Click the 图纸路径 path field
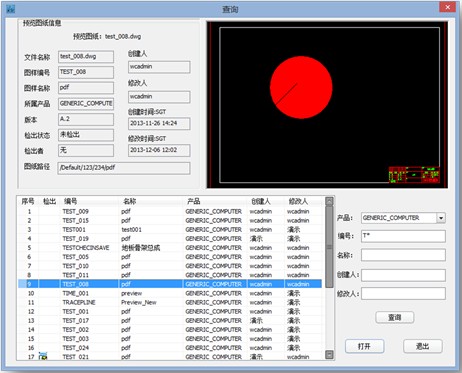The width and height of the screenshot is (462, 373). coord(124,168)
